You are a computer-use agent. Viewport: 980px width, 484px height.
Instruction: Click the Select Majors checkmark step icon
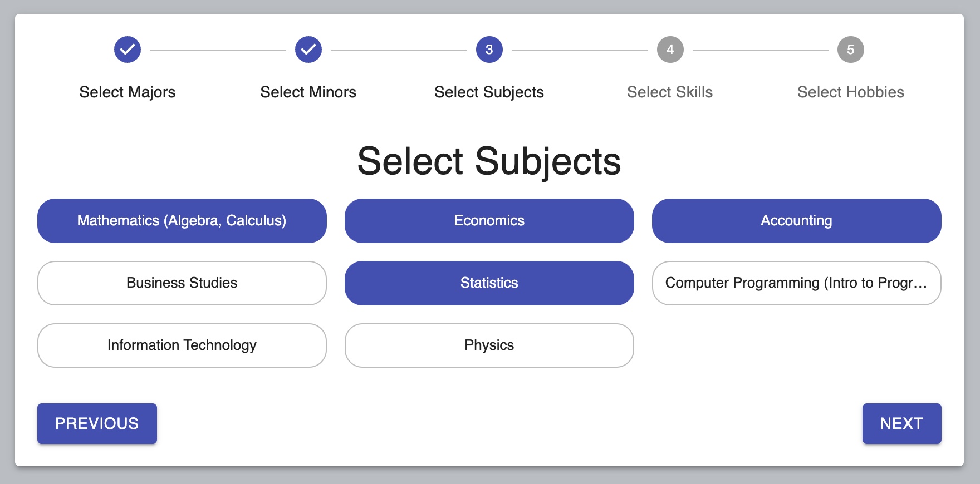128,50
